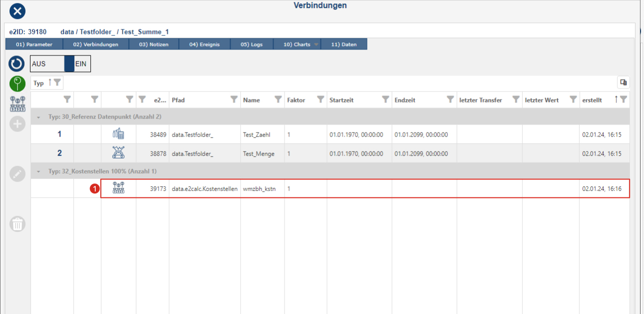Click the trash delete icon
Viewport: 644px width, 314px height.
pos(17,224)
